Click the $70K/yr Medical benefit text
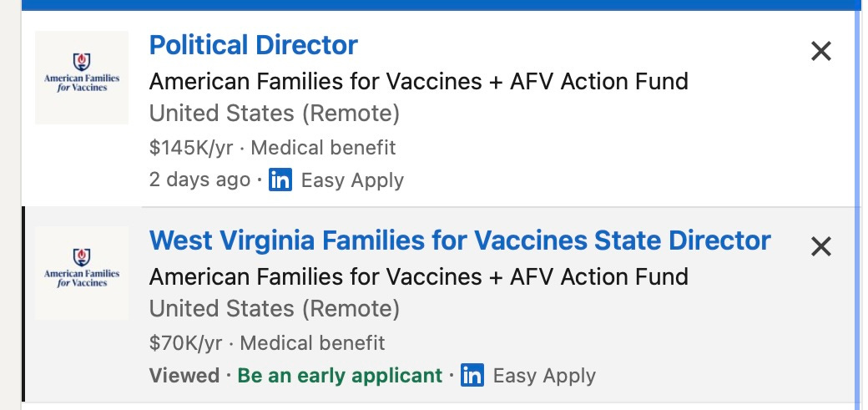This screenshot has height=410, width=868. (267, 342)
